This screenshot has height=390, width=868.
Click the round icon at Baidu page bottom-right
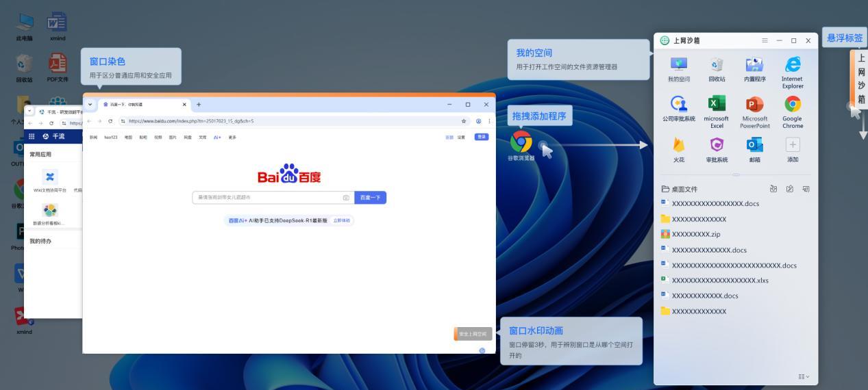[482, 350]
